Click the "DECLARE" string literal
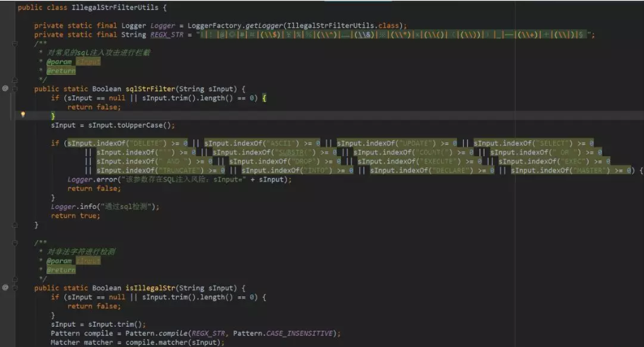 [x=451, y=170]
